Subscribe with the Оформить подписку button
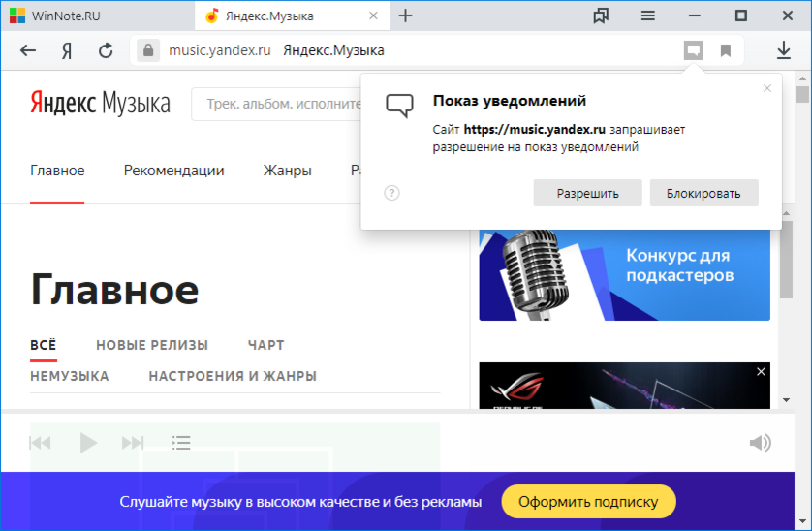 [588, 502]
